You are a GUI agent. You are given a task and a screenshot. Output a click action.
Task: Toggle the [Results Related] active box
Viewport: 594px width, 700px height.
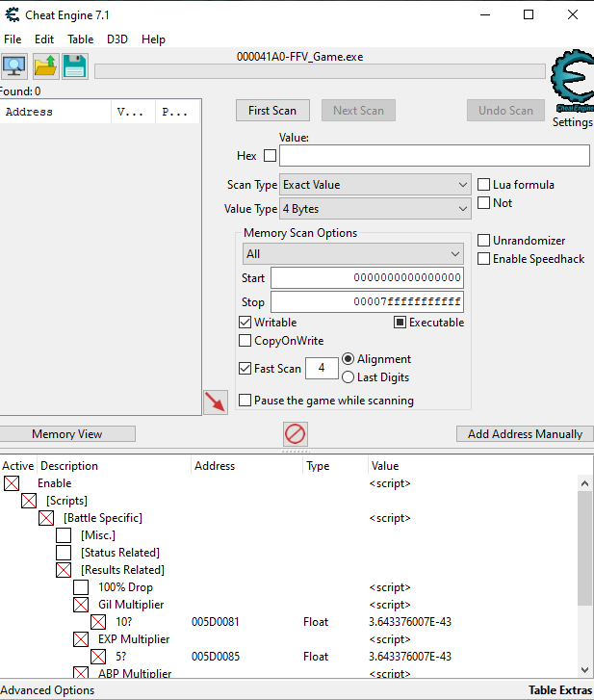(x=64, y=570)
